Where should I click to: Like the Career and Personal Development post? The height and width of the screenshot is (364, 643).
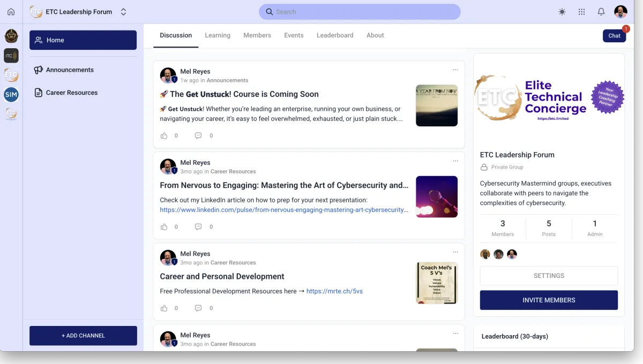[x=164, y=308]
